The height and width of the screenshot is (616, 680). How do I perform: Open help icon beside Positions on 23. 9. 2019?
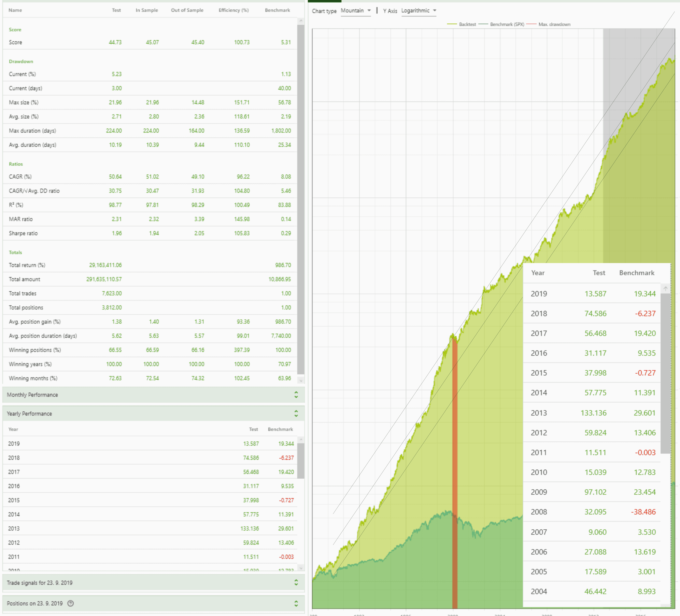(70, 604)
